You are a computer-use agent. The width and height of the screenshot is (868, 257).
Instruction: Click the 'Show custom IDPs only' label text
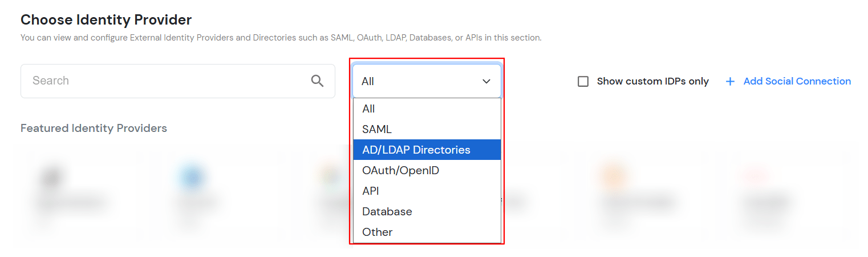(x=652, y=82)
